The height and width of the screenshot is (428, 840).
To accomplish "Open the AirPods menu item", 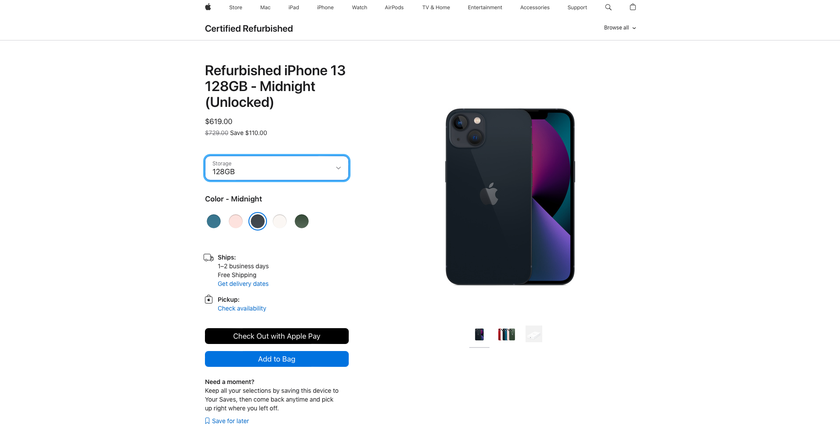I will (x=394, y=7).
